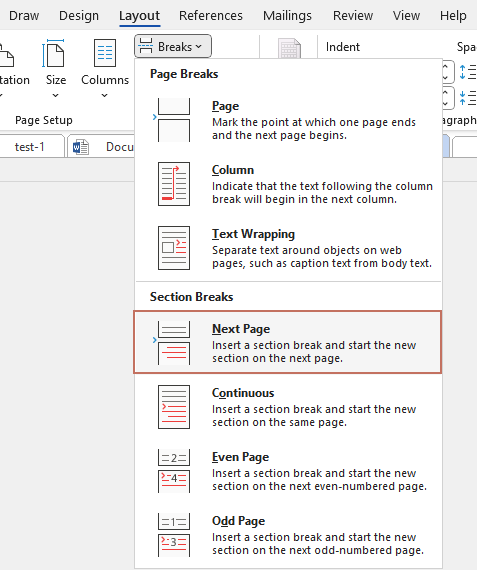Pick the Text Wrapping break icon
The height and width of the screenshot is (570, 477).
click(x=174, y=248)
